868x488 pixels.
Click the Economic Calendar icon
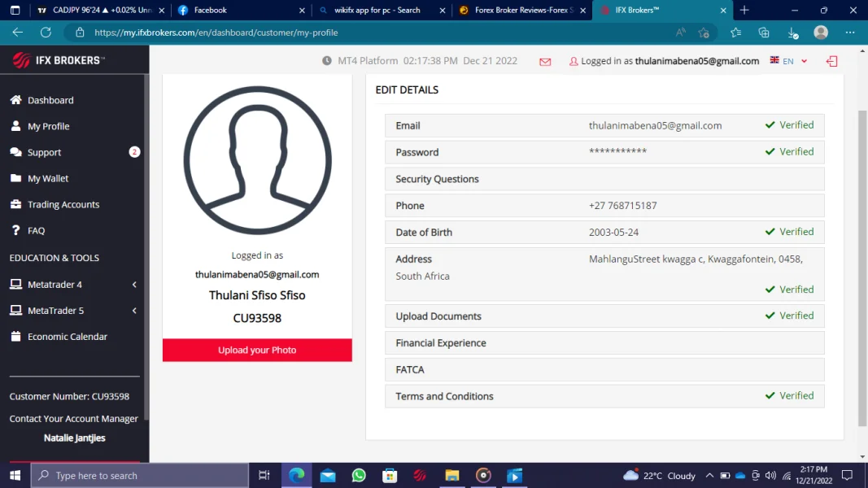15,336
